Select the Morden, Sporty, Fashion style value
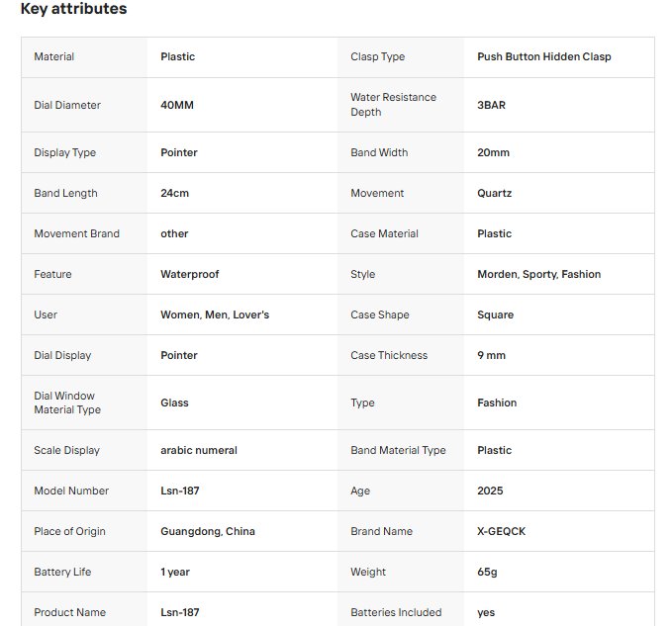Screen dimensions: 672x626 [538, 274]
